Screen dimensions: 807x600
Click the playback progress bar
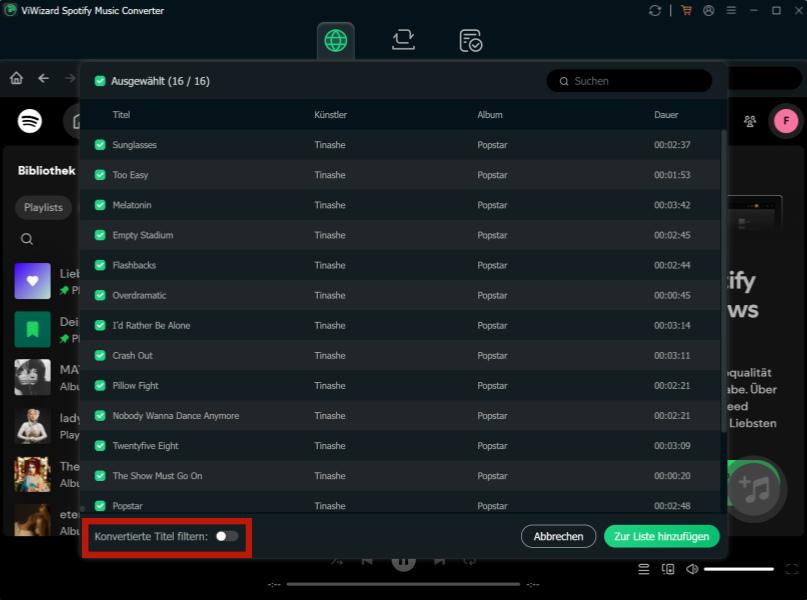tap(403, 584)
